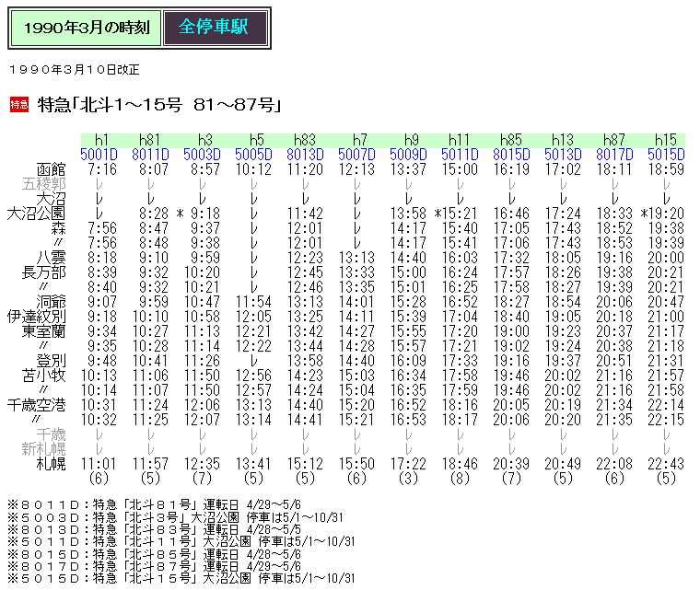Image resolution: width=700 pixels, height=590 pixels.
Task: Open train number link 5001D
Action: (x=99, y=155)
